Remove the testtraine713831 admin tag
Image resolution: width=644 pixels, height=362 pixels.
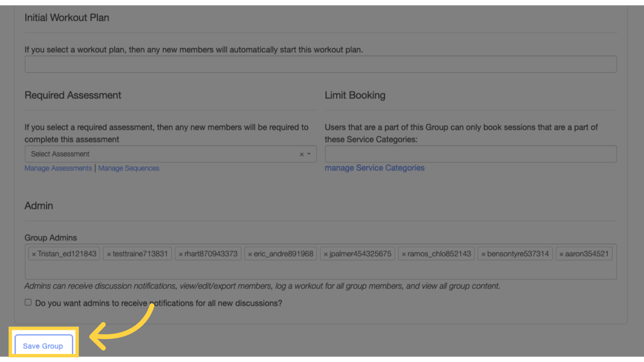click(x=109, y=253)
